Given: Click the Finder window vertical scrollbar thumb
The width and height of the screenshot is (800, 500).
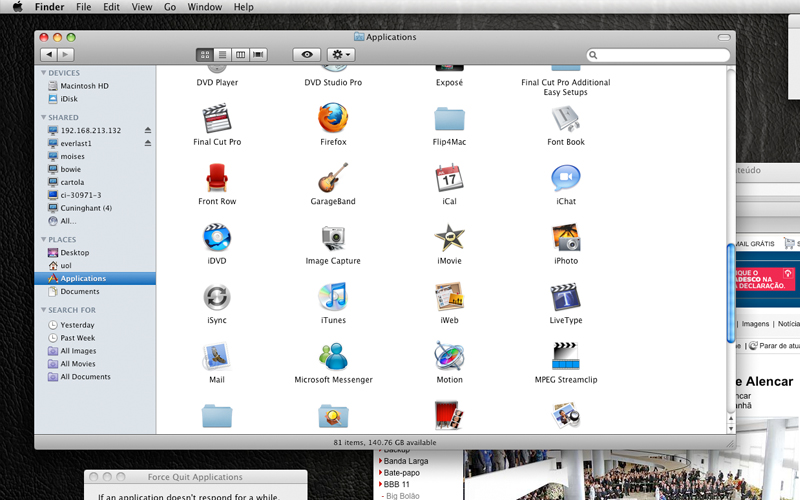Looking at the screenshot, I should (731, 293).
